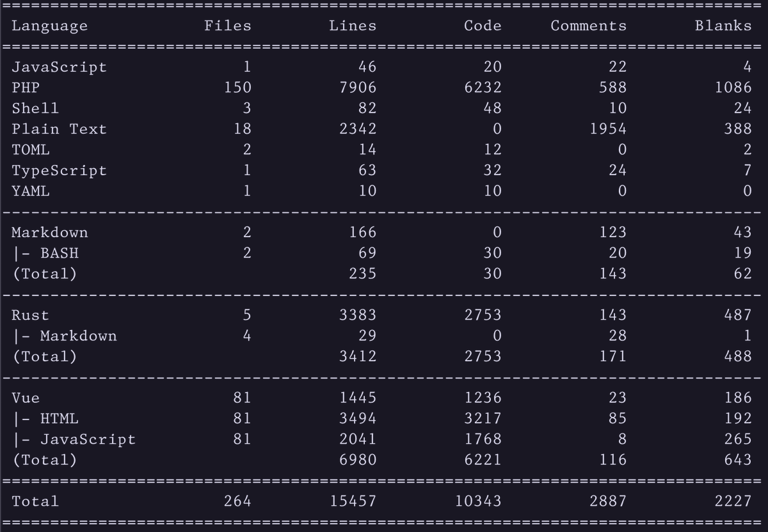
Task: Click the top-level Markdown row's lines "166"
Action: 362,232
